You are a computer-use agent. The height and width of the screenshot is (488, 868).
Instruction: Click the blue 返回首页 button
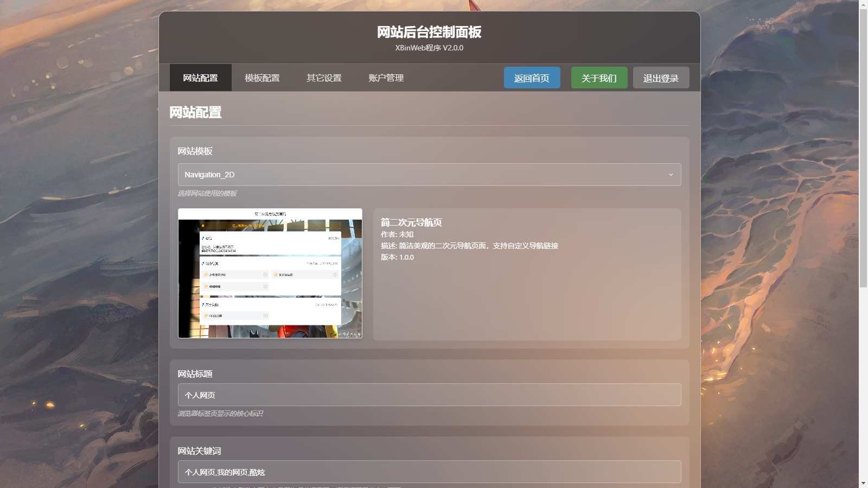532,78
